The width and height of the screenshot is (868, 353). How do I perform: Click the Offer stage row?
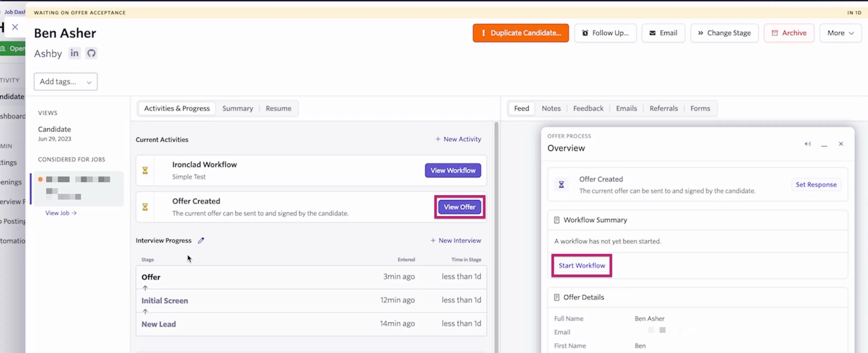coord(311,277)
